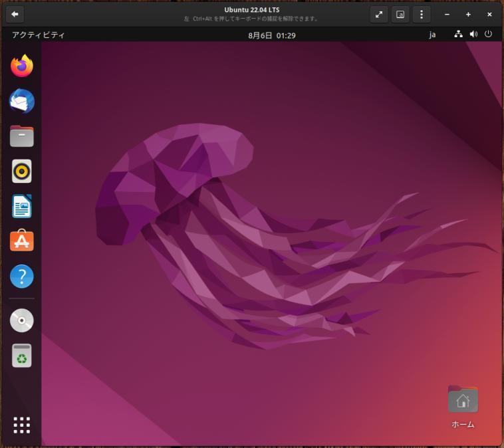Open Ubuntu Software store icon
504x448 pixels.
(21, 241)
